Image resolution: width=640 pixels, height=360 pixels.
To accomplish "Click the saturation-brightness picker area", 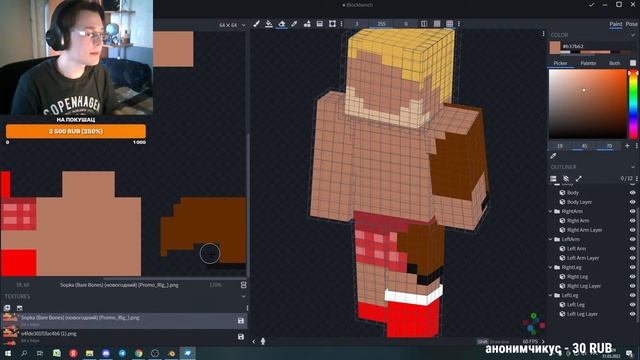I will [x=587, y=104].
